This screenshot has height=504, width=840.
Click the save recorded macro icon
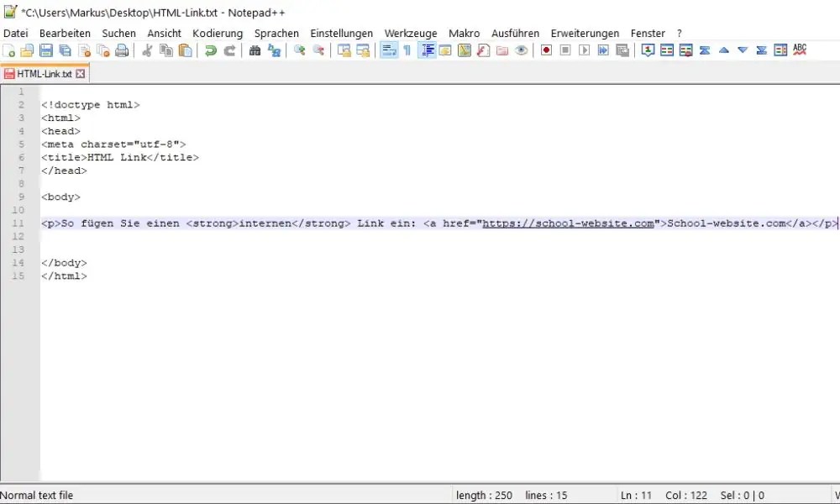622,50
